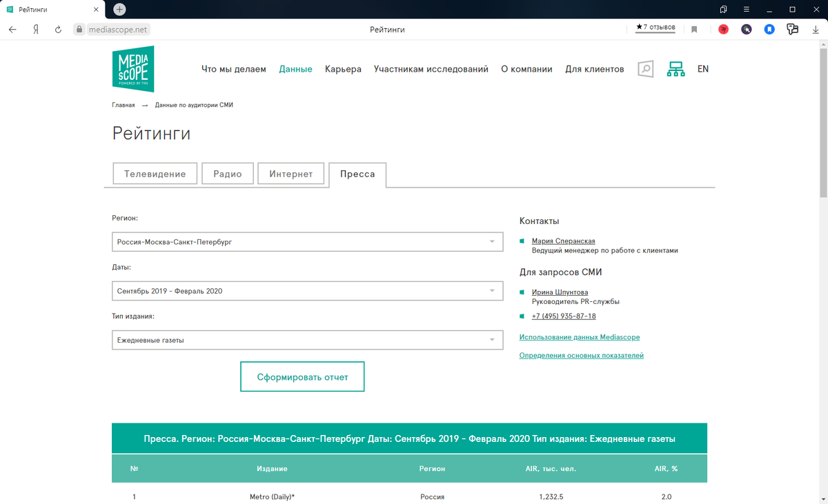This screenshot has height=504, width=828.
Task: Open the site search magnifier icon
Action: pyautogui.click(x=645, y=69)
